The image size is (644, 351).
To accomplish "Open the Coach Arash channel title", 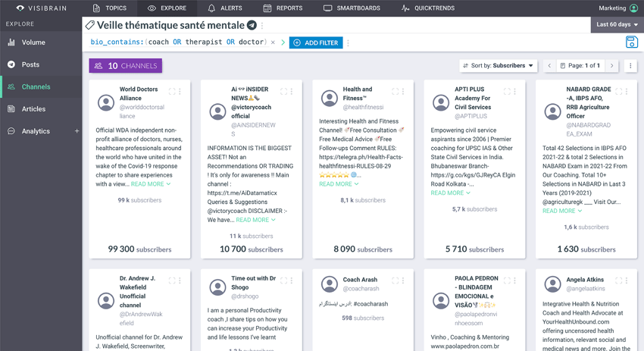I will (360, 280).
